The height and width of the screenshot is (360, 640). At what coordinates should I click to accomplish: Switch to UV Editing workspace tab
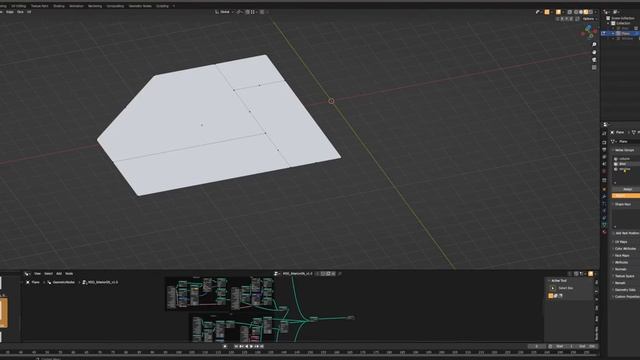click(x=18, y=6)
